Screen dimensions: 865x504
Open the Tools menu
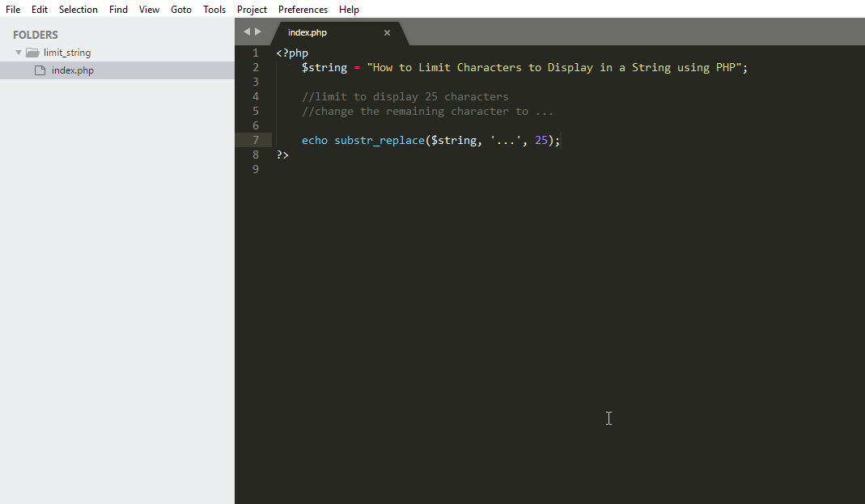tap(214, 9)
